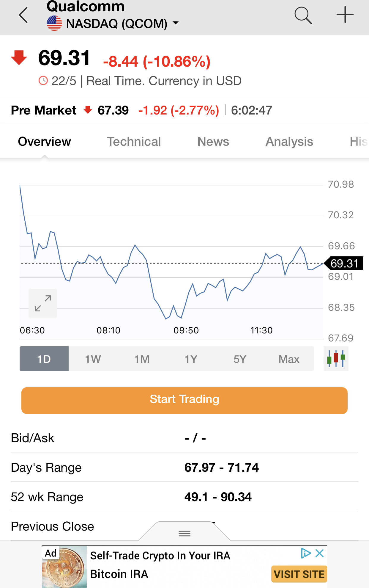Add Qualcomm to watchlist with plus icon
The width and height of the screenshot is (369, 588).
[345, 15]
